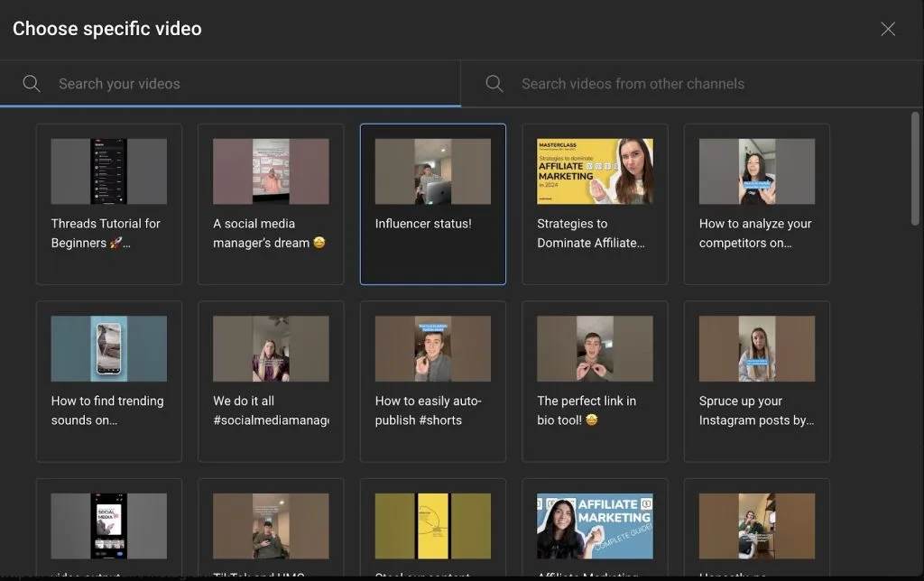Screen dimensions: 924x581
Task: Select A social media manager's dream thumbnail
Action: pyautogui.click(x=271, y=171)
